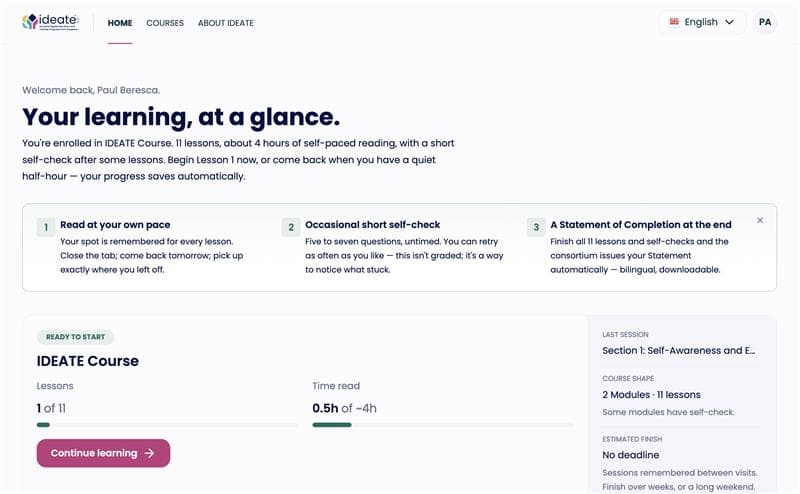Click the step 1 number badge
Viewport: 800px width, 494px height.
pyautogui.click(x=46, y=227)
